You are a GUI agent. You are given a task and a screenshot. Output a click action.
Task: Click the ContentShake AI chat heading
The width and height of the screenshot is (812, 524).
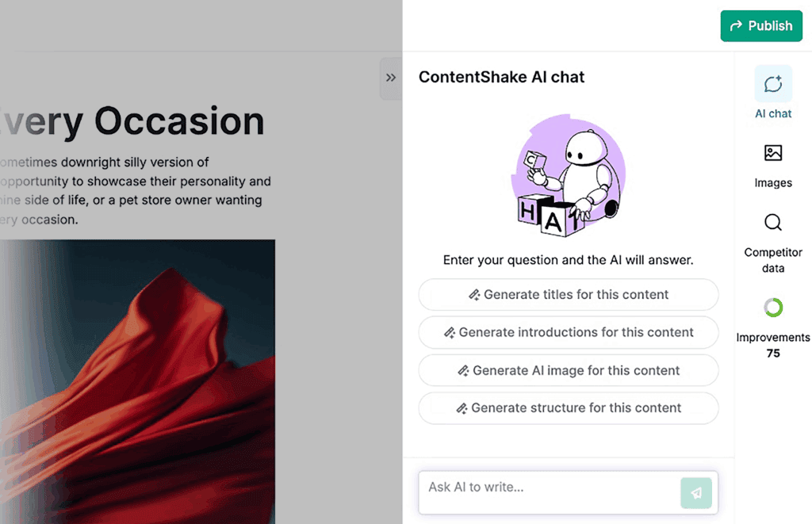(x=501, y=77)
